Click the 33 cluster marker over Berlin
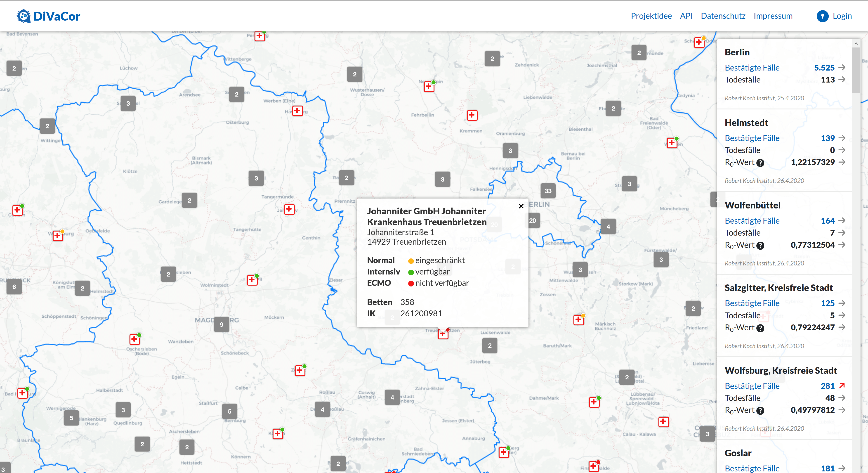Viewport: 868px width, 473px height. pyautogui.click(x=548, y=191)
